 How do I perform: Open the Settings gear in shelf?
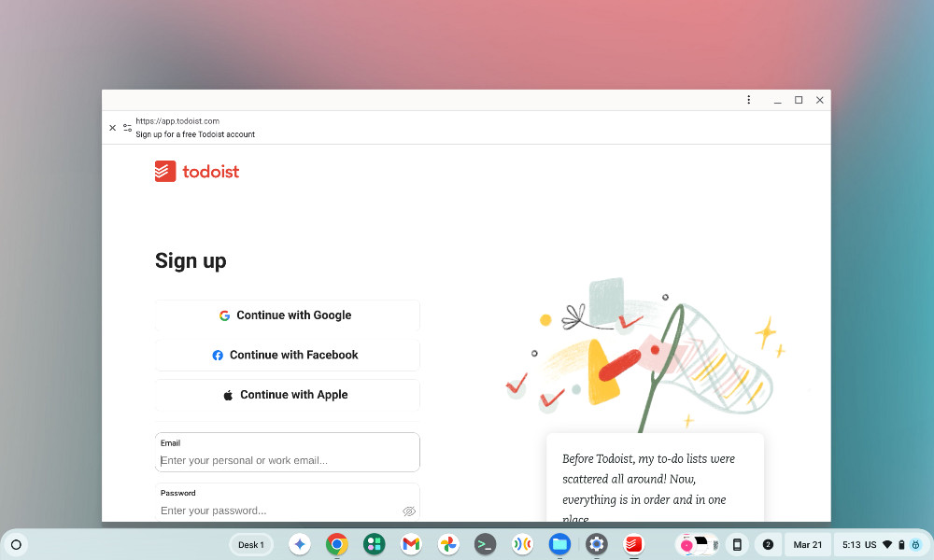point(596,544)
